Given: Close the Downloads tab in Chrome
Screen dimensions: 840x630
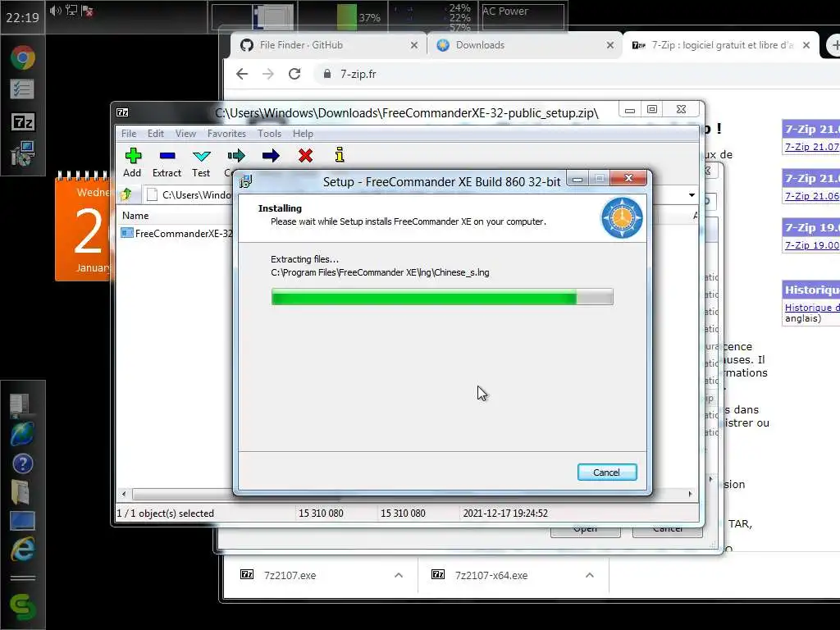Looking at the screenshot, I should (609, 46).
